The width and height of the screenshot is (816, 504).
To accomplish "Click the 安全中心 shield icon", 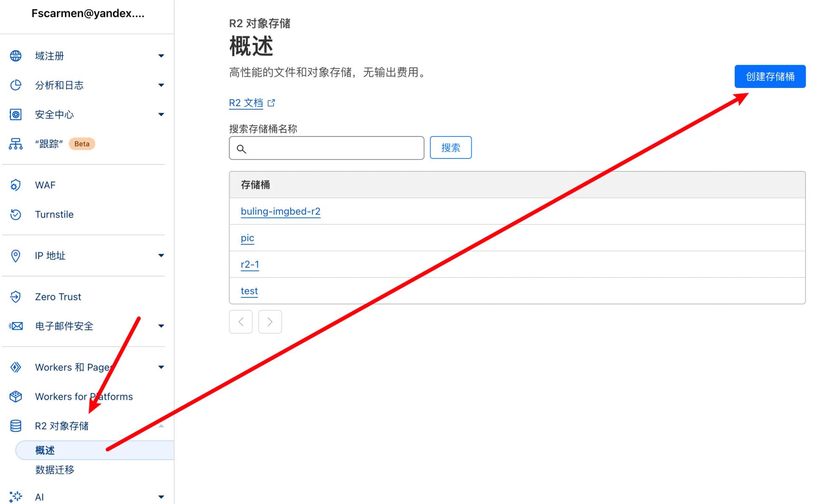I will click(16, 114).
